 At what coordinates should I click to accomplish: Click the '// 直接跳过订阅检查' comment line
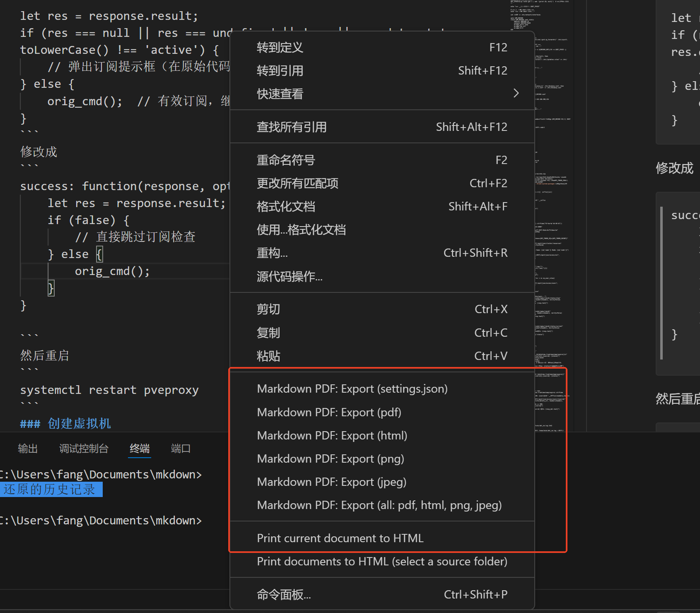[x=135, y=237]
